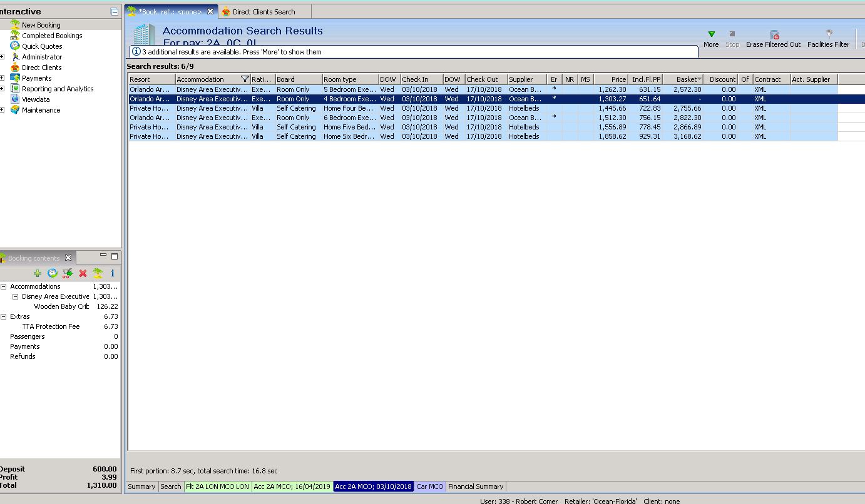The height and width of the screenshot is (504, 865).
Task: Sort results by the Resort column header
Action: (x=151, y=79)
